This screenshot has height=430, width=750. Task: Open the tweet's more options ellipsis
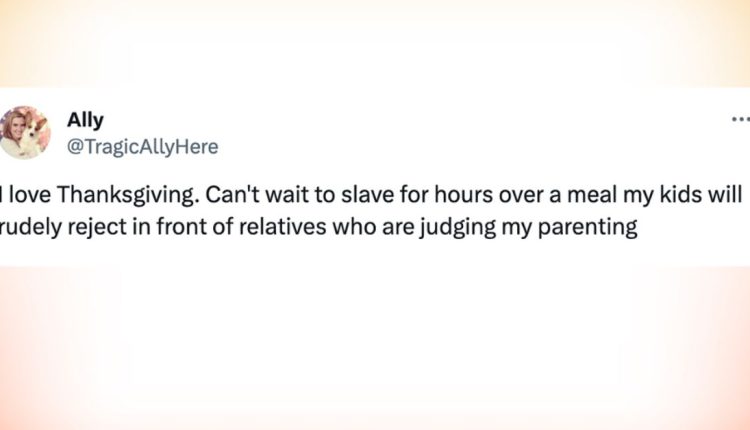pos(738,116)
